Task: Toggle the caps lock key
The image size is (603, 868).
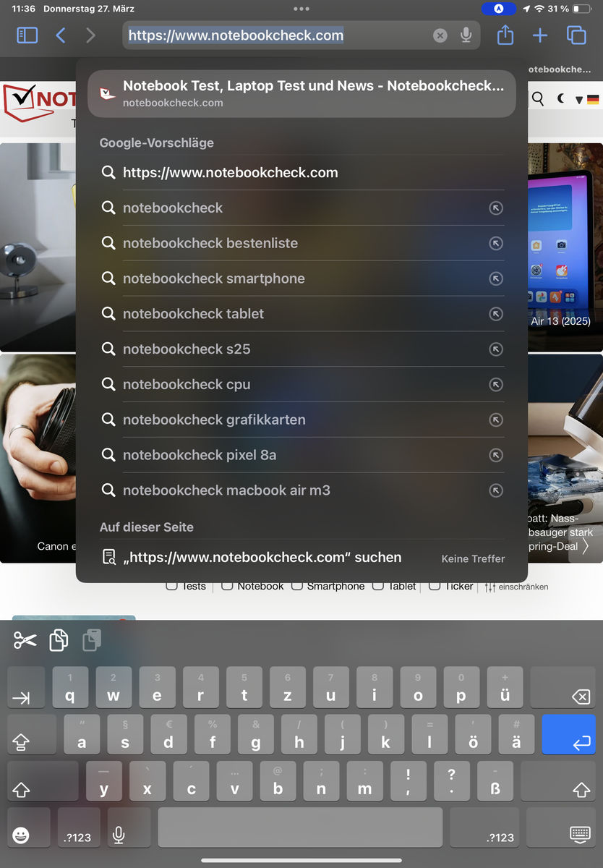Action: pyautogui.click(x=32, y=733)
